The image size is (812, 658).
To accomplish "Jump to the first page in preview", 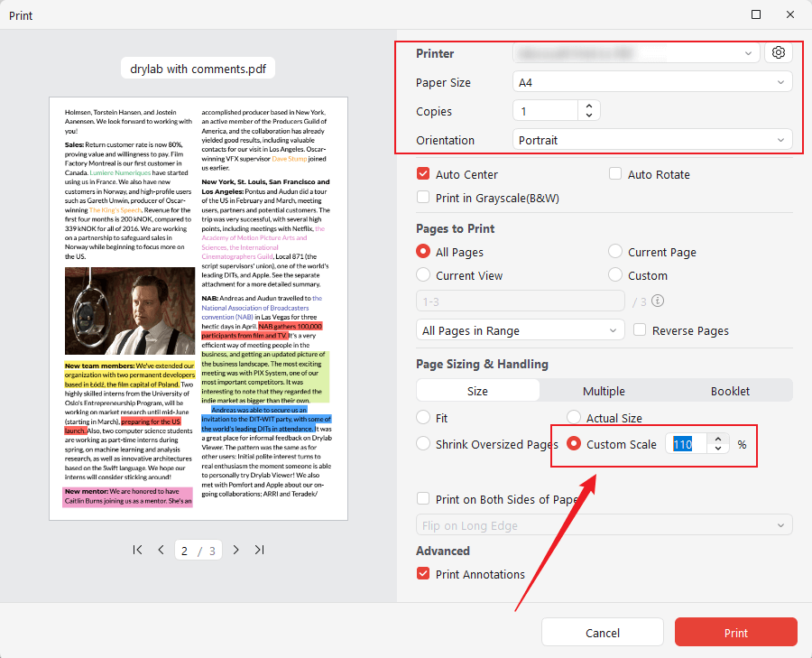I will [137, 549].
